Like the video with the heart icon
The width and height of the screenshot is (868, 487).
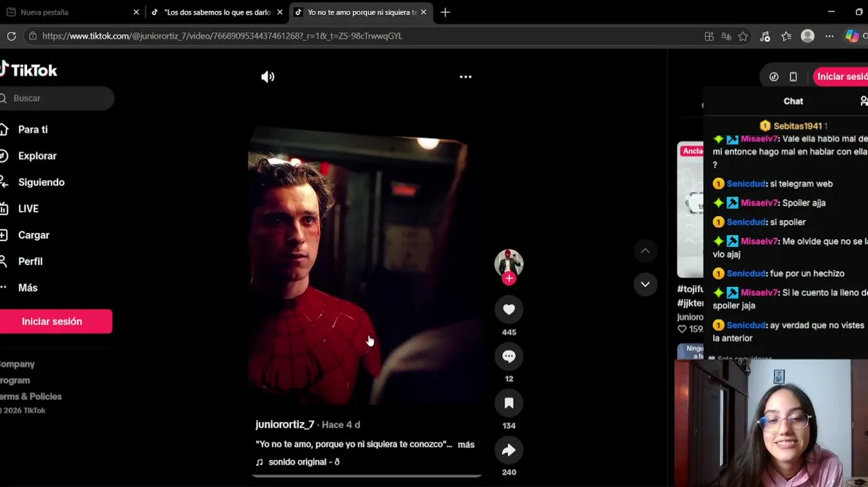509,310
